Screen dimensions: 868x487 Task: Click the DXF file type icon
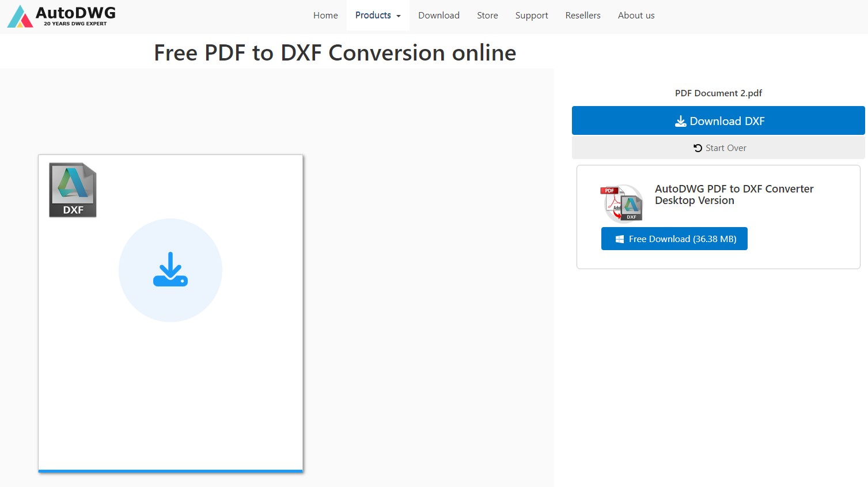point(73,190)
